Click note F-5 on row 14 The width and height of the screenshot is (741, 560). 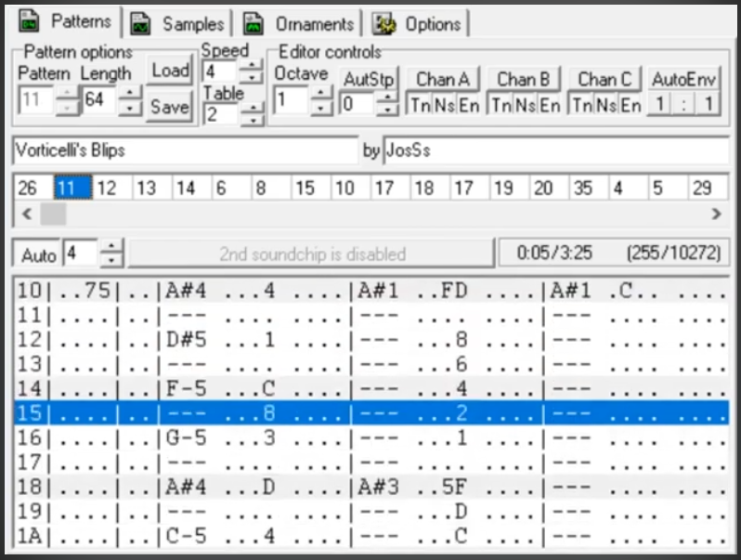click(187, 388)
